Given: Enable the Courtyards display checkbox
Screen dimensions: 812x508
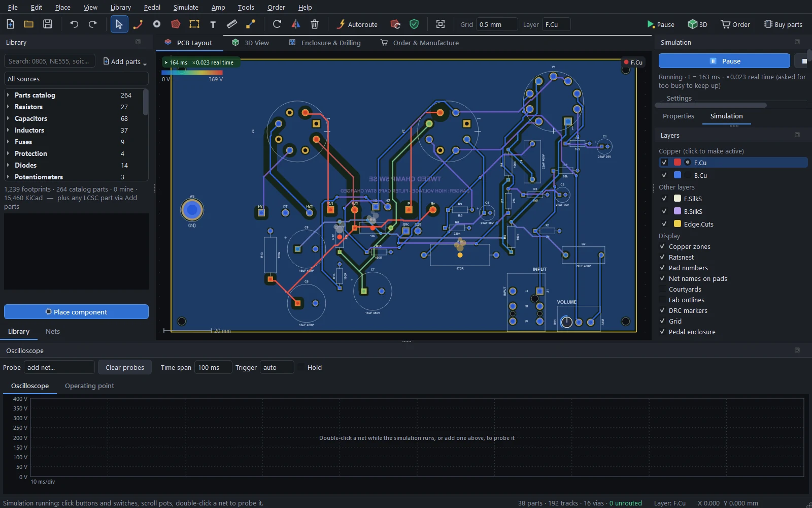Looking at the screenshot, I should [662, 290].
